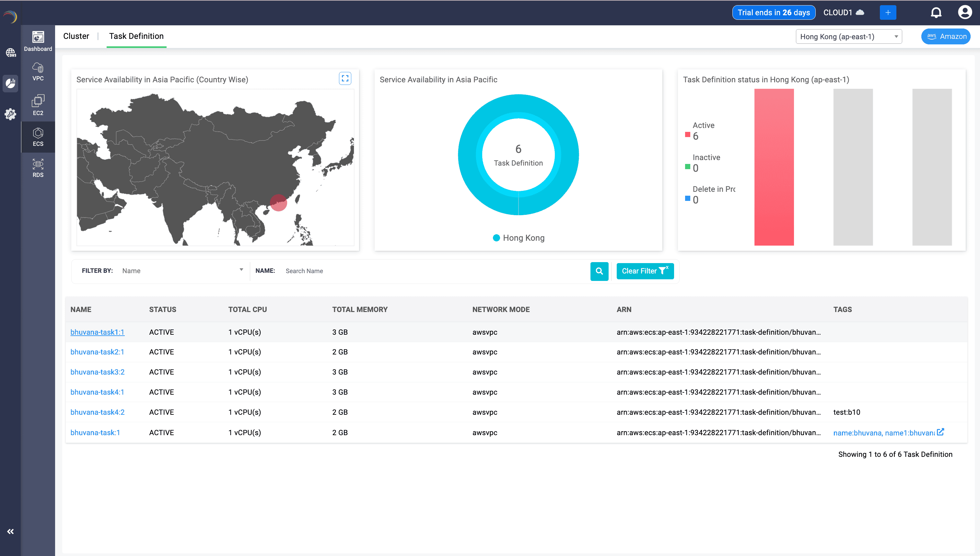This screenshot has width=980, height=556.
Task: Click the app logo at top left
Action: 10,16
